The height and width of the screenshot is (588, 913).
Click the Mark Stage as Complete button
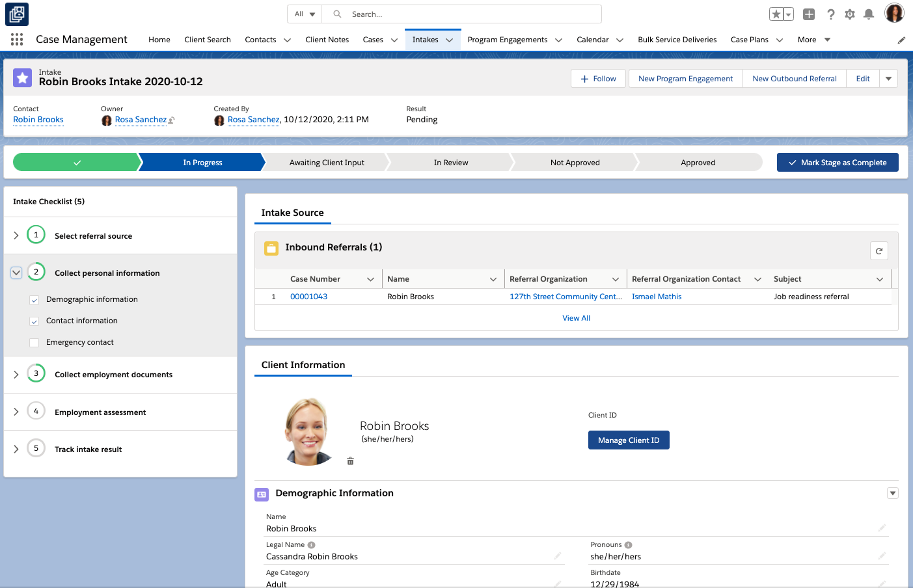click(x=837, y=163)
